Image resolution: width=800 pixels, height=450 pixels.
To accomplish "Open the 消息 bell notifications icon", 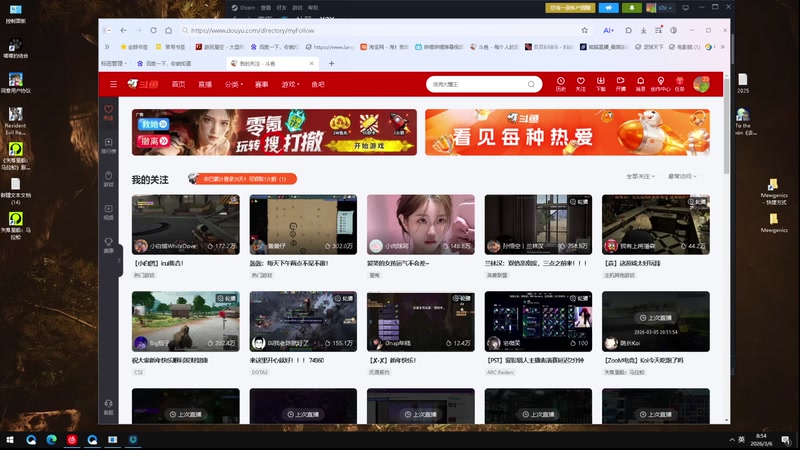I will [x=640, y=84].
